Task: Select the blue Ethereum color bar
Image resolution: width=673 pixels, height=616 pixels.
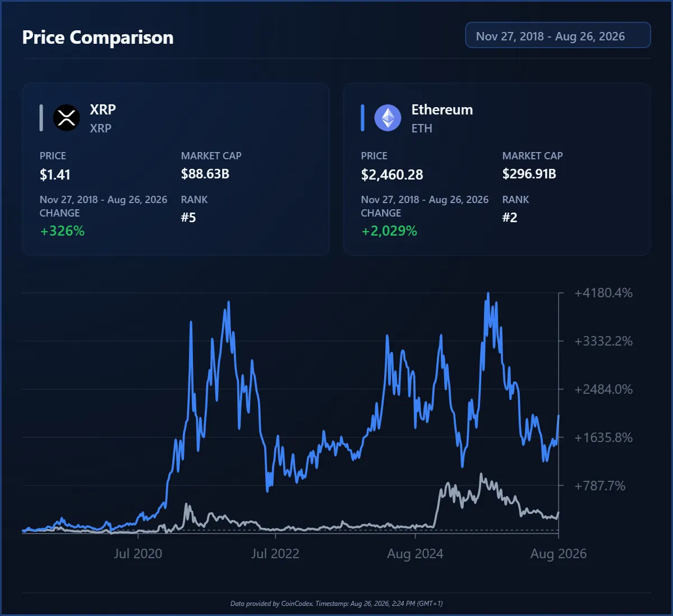Action: (362, 118)
